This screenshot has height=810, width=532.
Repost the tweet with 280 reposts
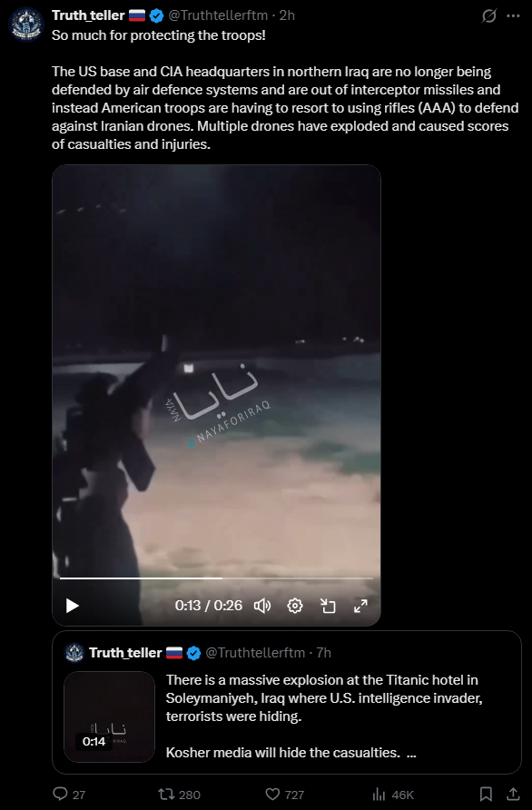179,794
